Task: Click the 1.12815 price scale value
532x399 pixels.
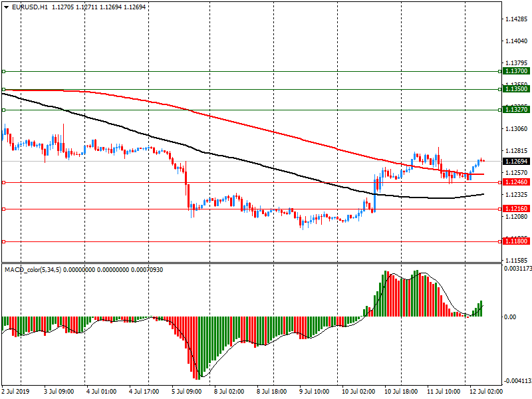Action: click(x=517, y=151)
